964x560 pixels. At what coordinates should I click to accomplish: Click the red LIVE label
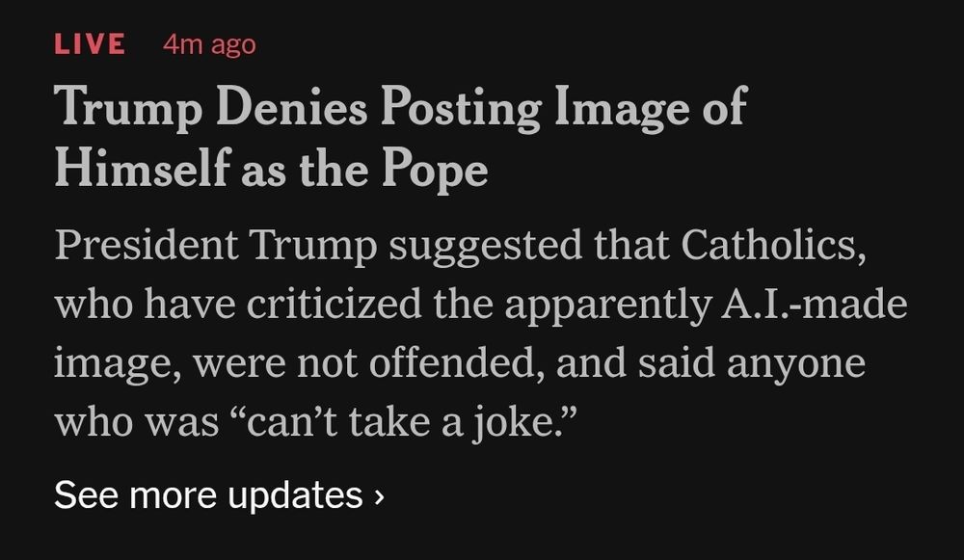tap(90, 44)
